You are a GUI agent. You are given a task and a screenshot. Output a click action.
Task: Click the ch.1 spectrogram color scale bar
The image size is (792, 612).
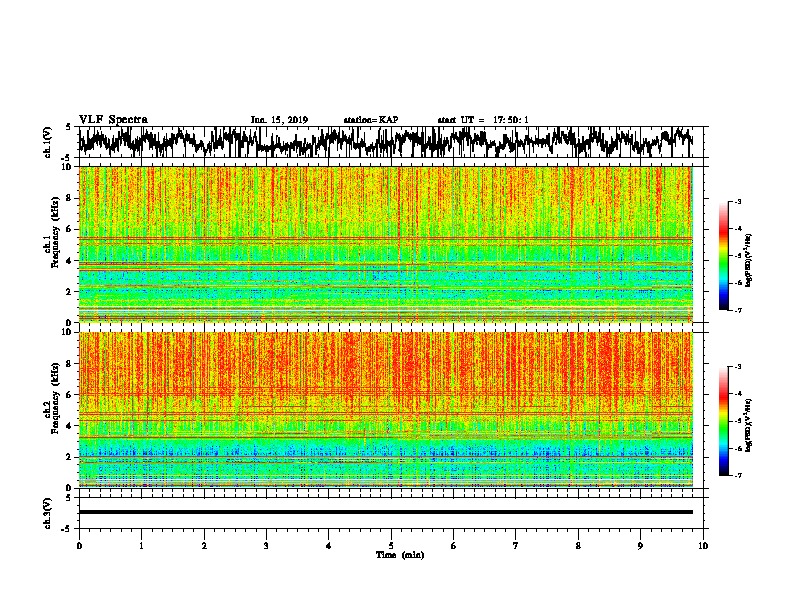coord(724,256)
